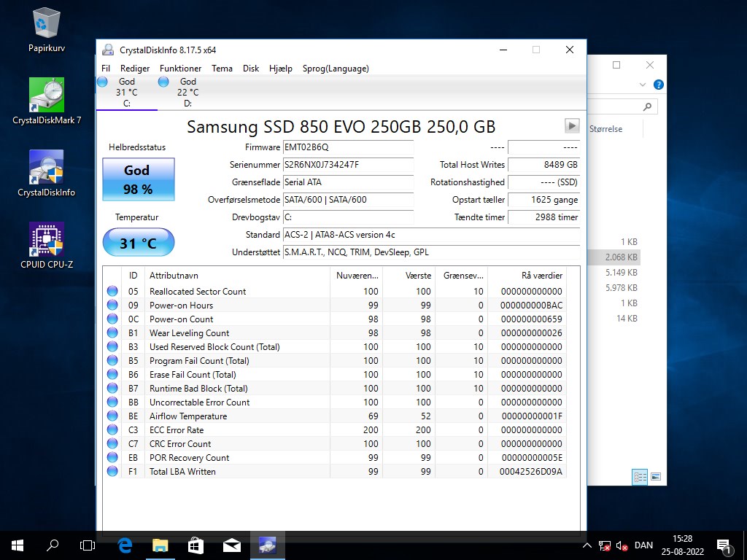Open the Fil menu
This screenshot has width=747, height=560.
point(106,68)
